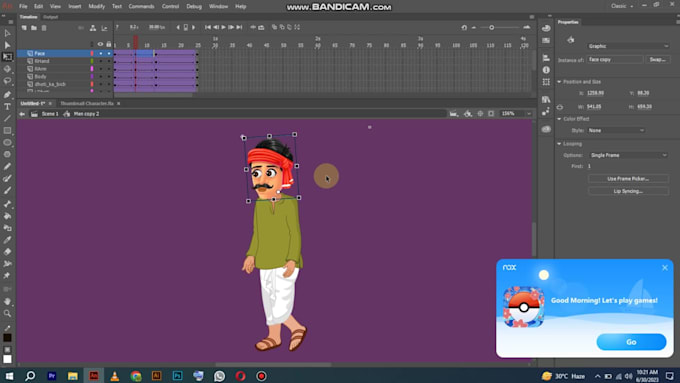Open the Classic workspace switcher dropdown
This screenshot has width=680, height=383.
pyautogui.click(x=622, y=6)
